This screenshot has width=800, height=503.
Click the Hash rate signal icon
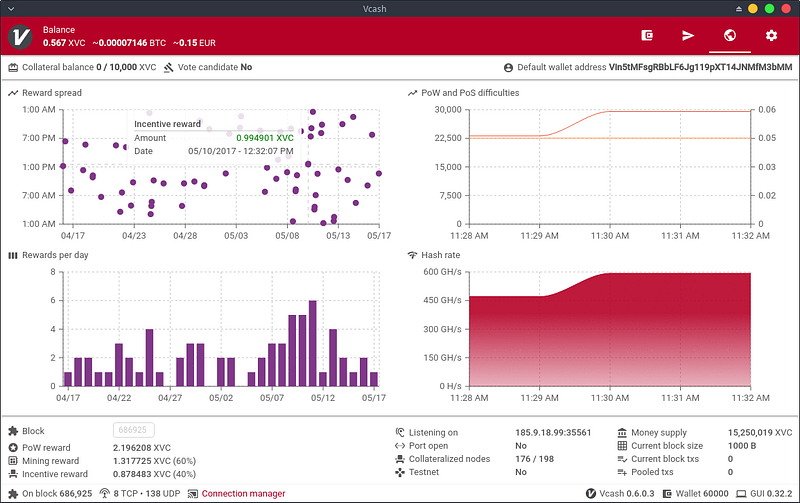412,255
